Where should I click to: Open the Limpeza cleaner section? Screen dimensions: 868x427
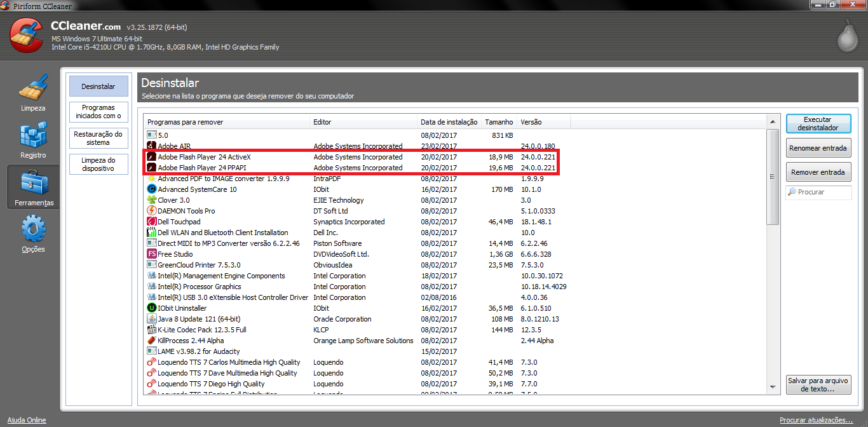pyautogui.click(x=33, y=93)
